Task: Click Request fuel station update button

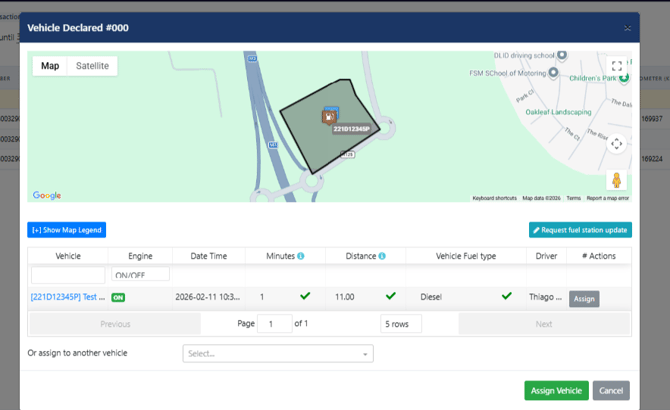Action: coord(580,230)
